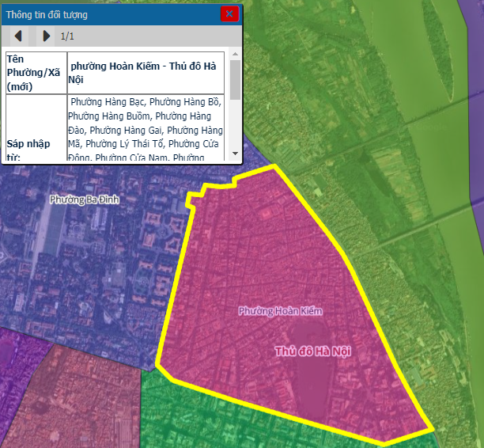This screenshot has height=448, width=484.
Task: Click the Thủ đô Hà Nội map label
Action: (312, 351)
